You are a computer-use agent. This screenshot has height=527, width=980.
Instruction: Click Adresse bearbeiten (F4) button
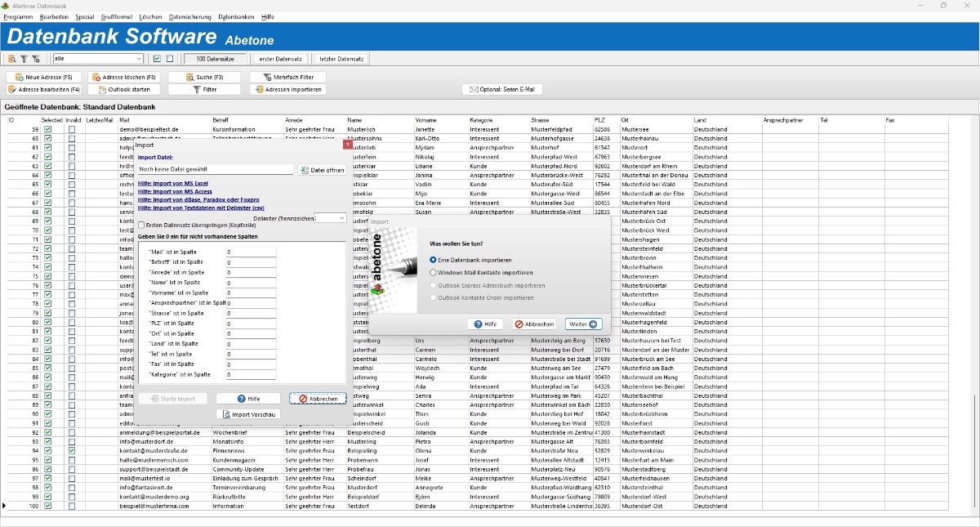click(44, 89)
